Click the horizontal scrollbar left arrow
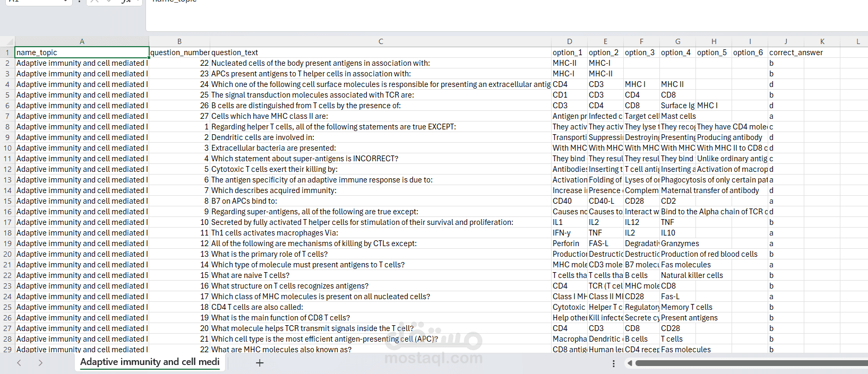The height and width of the screenshot is (374, 868). click(630, 363)
